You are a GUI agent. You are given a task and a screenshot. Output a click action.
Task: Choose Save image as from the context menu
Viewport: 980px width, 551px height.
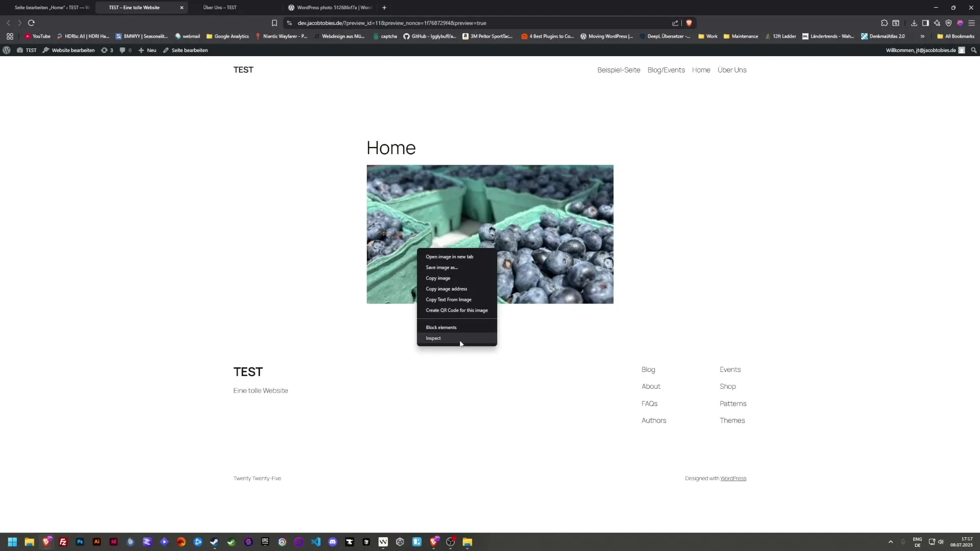[x=442, y=267]
